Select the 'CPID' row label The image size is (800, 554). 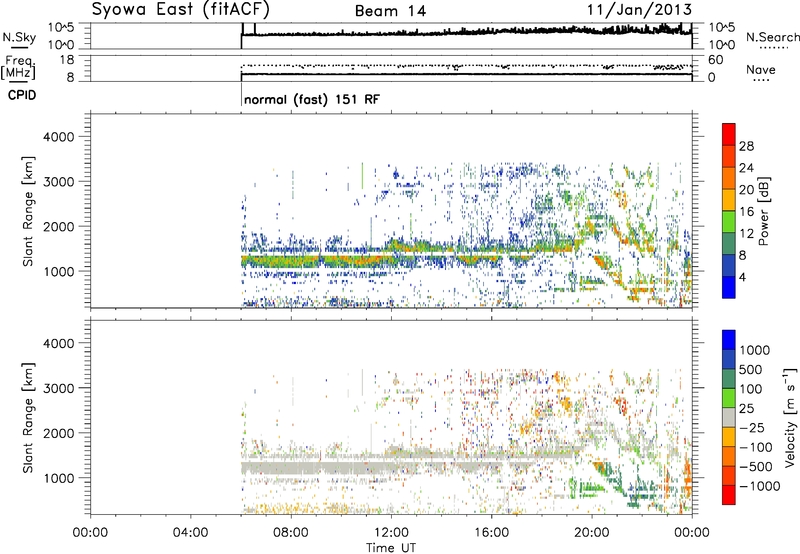pyautogui.click(x=22, y=95)
